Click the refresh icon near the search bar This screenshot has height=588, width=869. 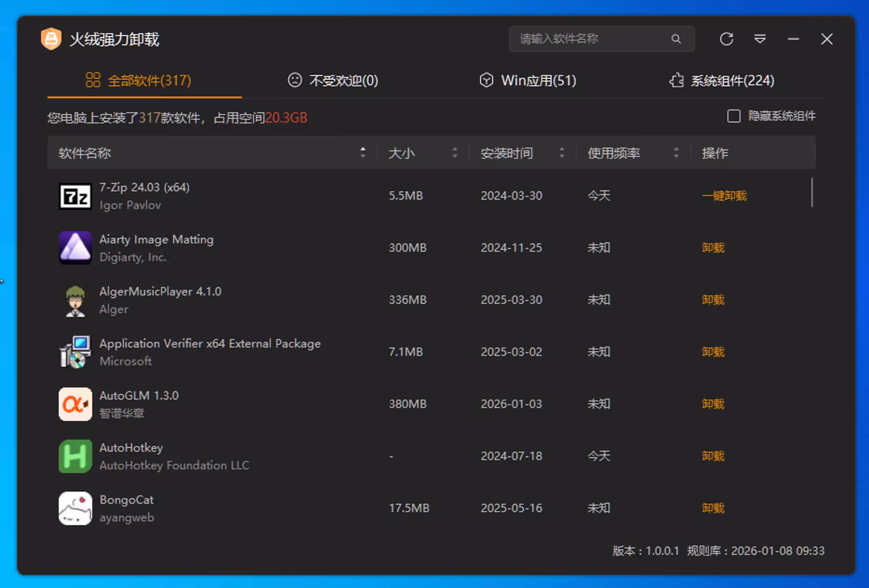click(x=727, y=39)
